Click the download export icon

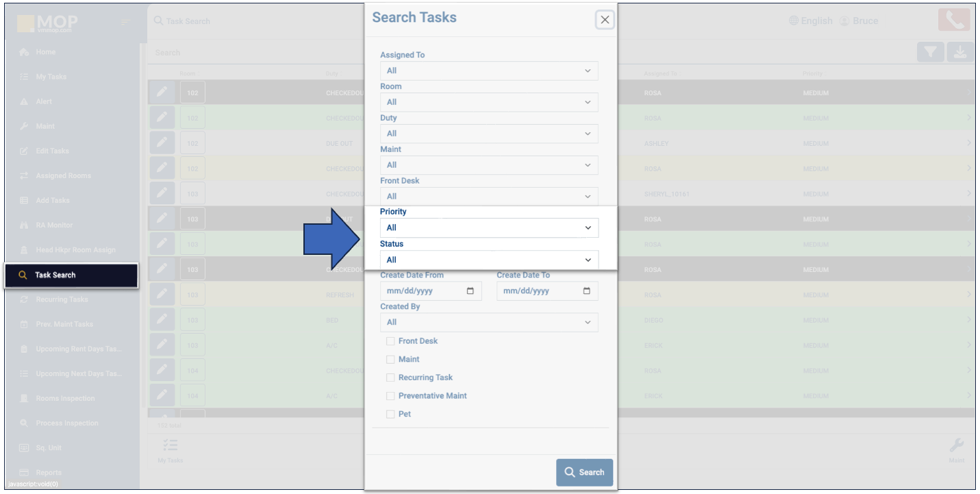click(960, 53)
